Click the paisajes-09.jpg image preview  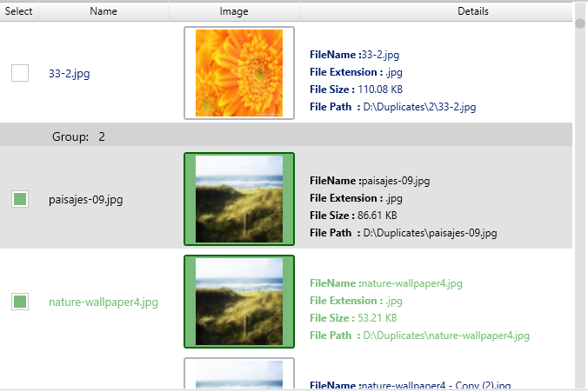239,199
